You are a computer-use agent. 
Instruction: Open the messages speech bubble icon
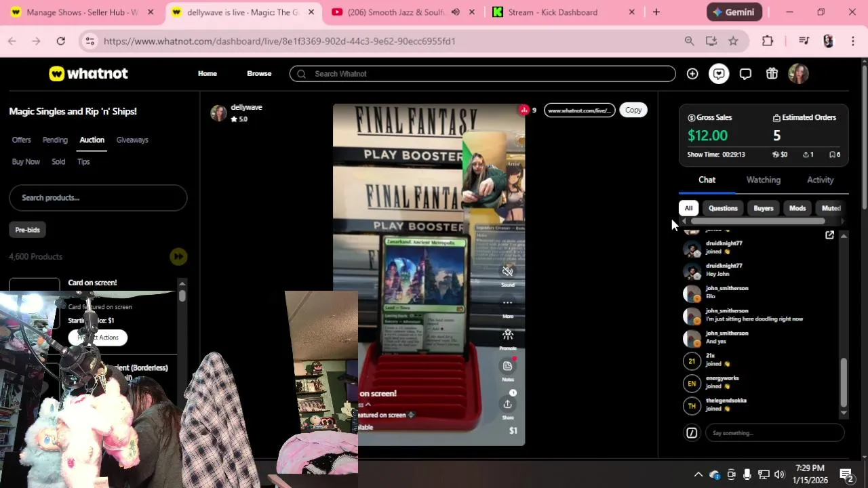tap(745, 74)
